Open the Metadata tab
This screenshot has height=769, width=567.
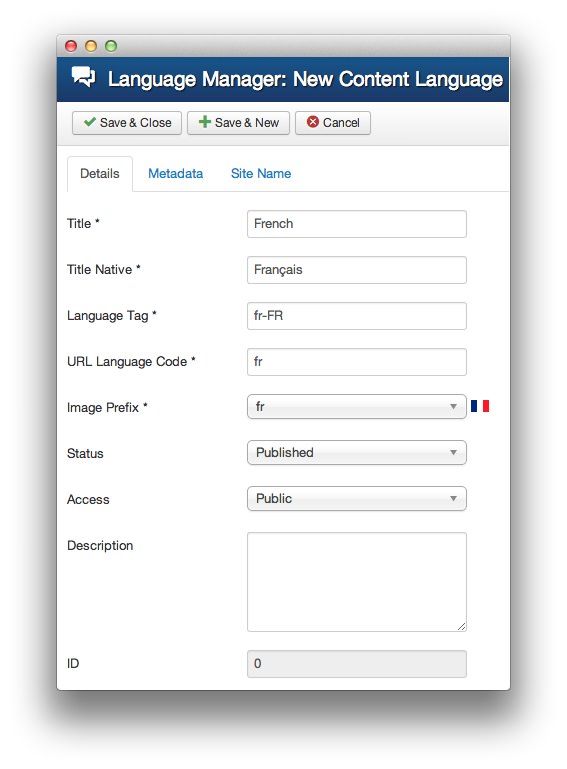pyautogui.click(x=176, y=174)
